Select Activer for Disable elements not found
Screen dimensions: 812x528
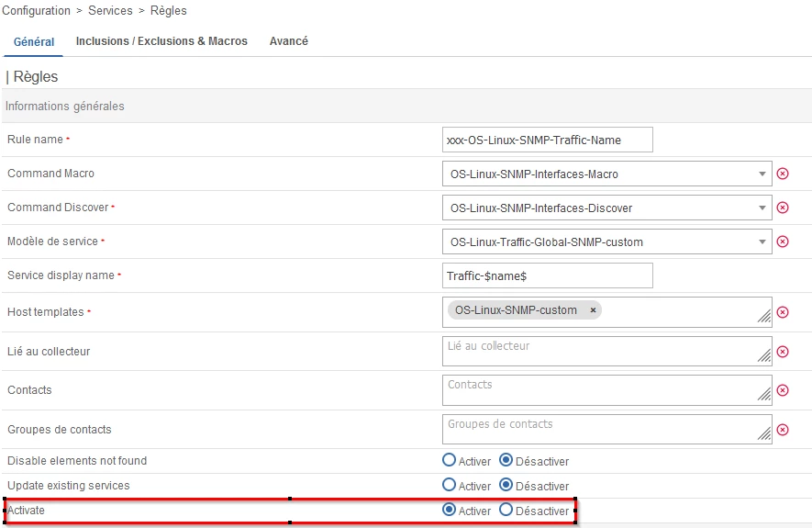pyautogui.click(x=449, y=460)
